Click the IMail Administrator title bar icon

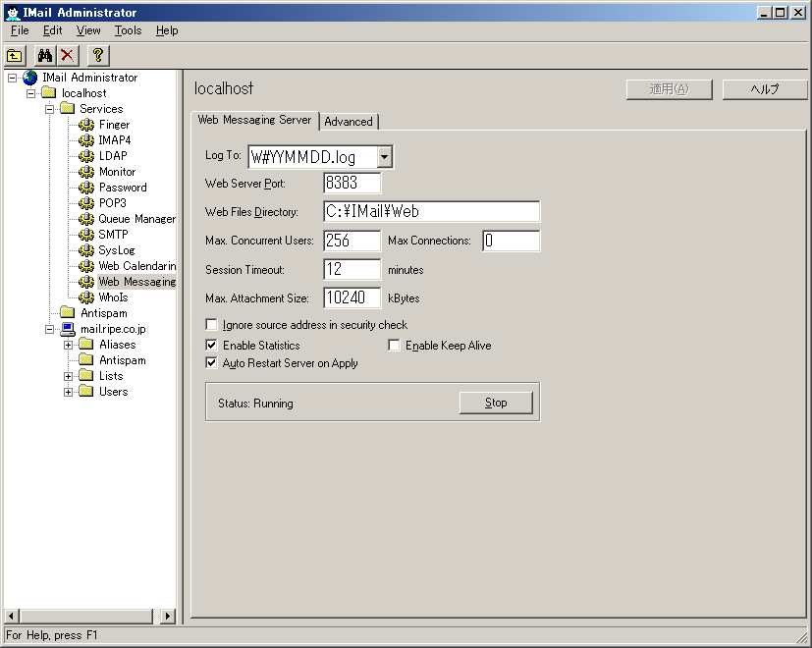coord(13,13)
